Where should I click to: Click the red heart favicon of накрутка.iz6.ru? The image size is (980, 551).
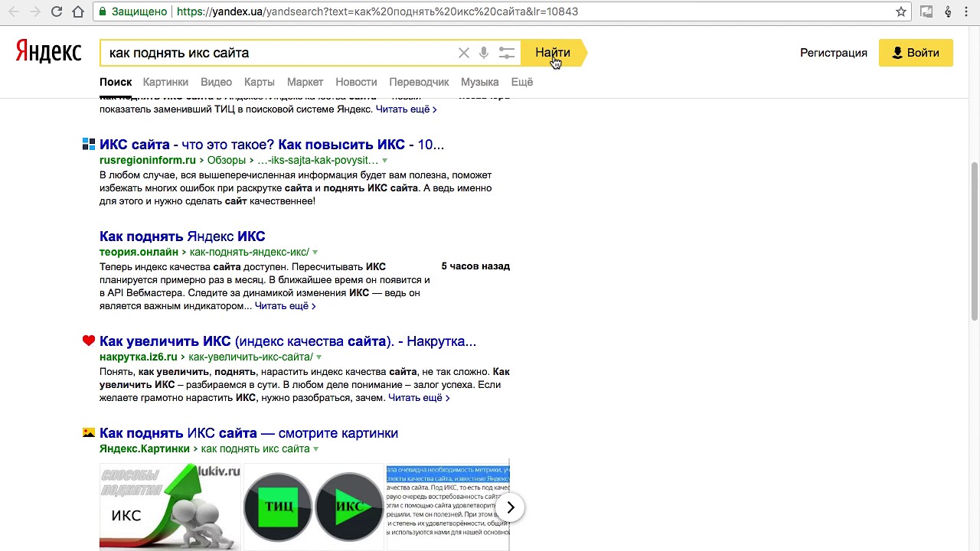[89, 341]
